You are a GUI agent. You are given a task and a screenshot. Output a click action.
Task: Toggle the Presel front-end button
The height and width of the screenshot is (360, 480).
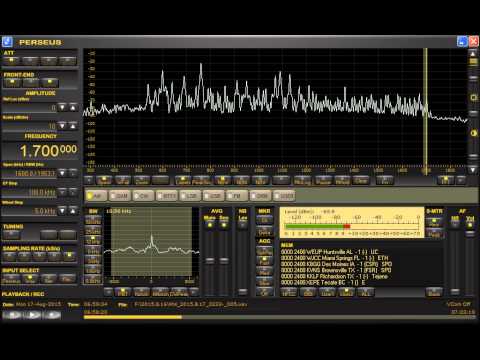49,82
